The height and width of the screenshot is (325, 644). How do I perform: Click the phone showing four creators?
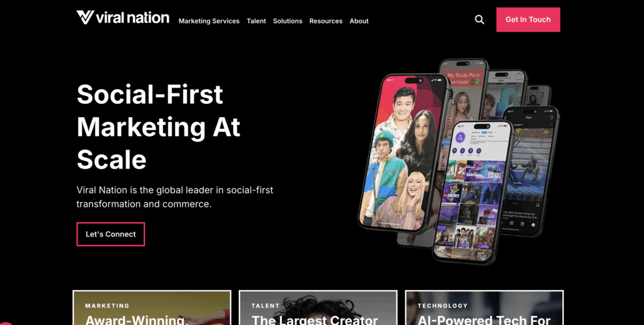coord(403,152)
